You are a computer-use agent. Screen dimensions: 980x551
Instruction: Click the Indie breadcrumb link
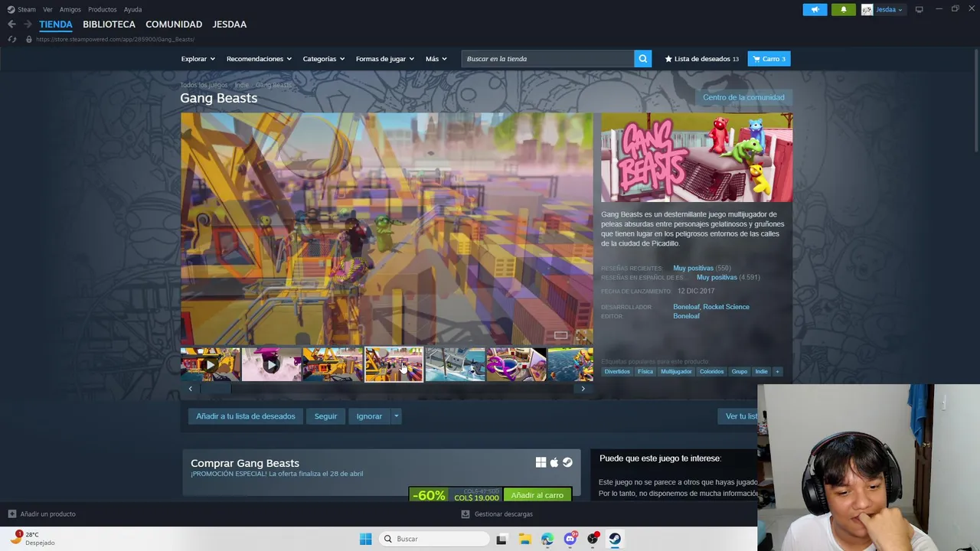(242, 85)
